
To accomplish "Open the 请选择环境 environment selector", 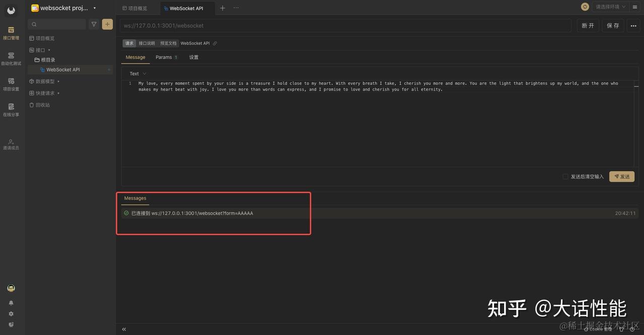I will pos(609,8).
